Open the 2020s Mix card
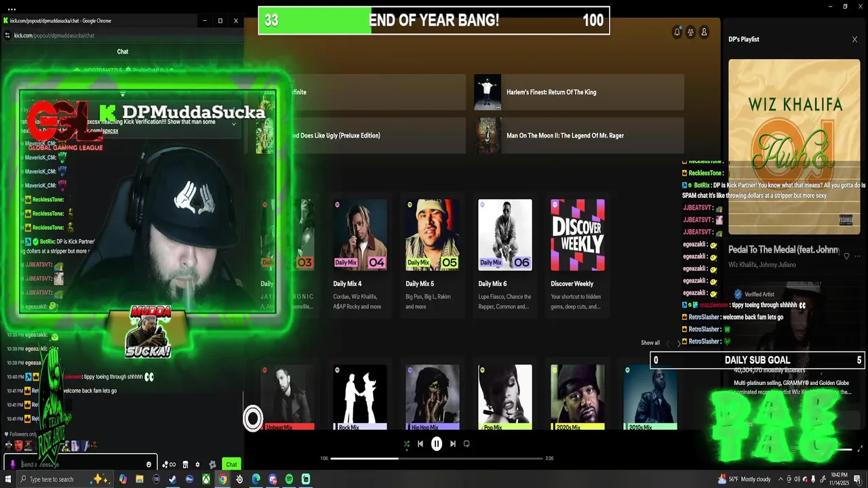The height and width of the screenshot is (488, 868). (x=577, y=398)
